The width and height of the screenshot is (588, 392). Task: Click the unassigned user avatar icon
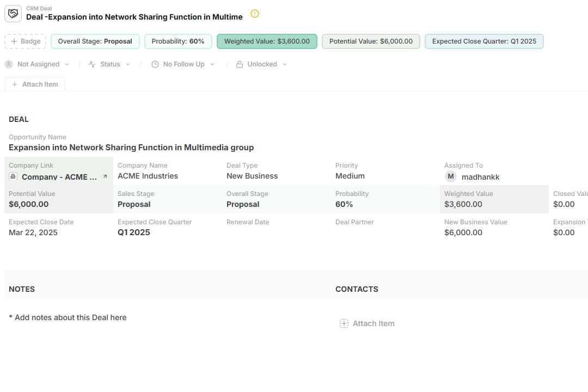click(x=9, y=64)
